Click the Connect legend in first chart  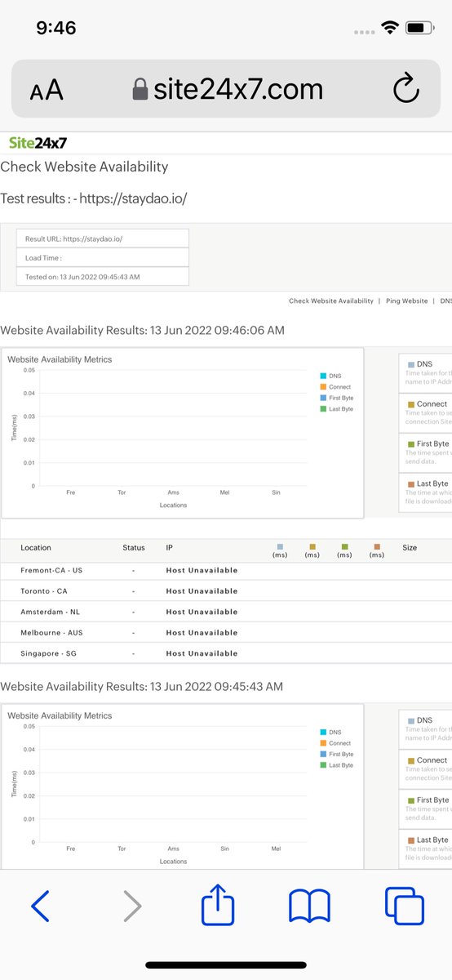point(336,387)
